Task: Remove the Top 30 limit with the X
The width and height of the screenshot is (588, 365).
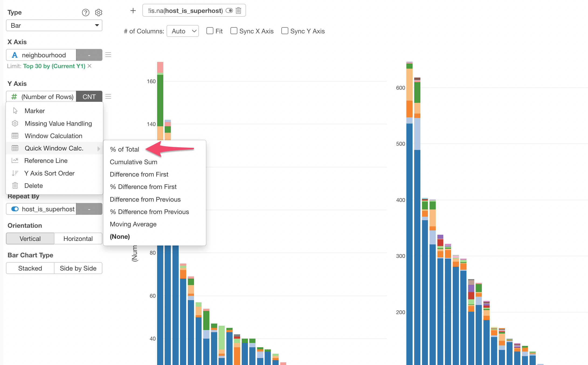Action: 89,66
